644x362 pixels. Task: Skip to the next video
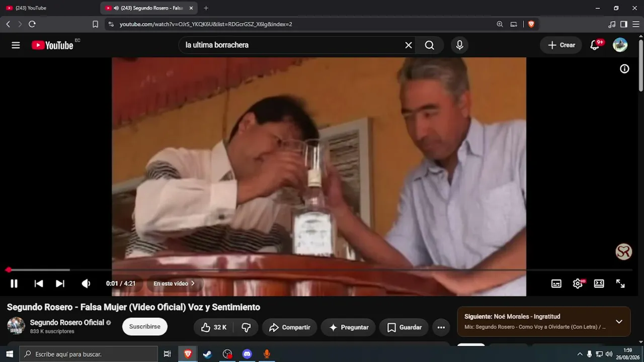(x=60, y=284)
